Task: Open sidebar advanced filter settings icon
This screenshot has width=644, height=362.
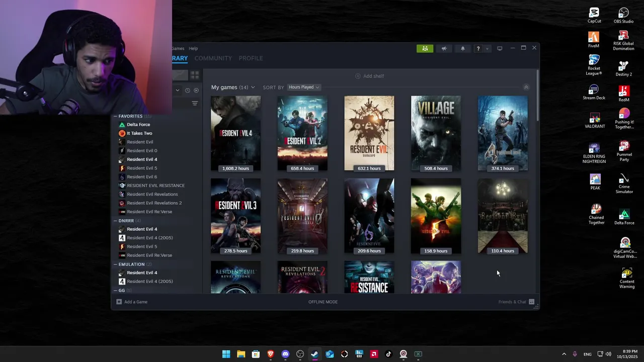Action: (x=195, y=104)
